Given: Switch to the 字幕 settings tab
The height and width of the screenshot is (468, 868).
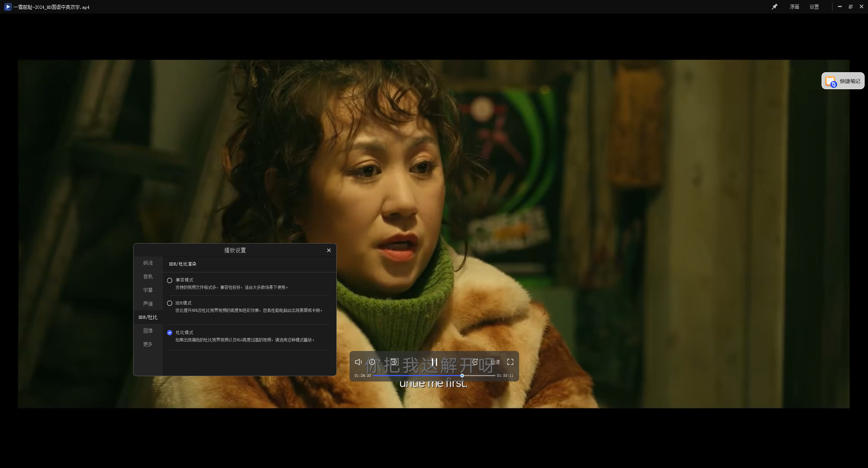Looking at the screenshot, I should tap(148, 290).
